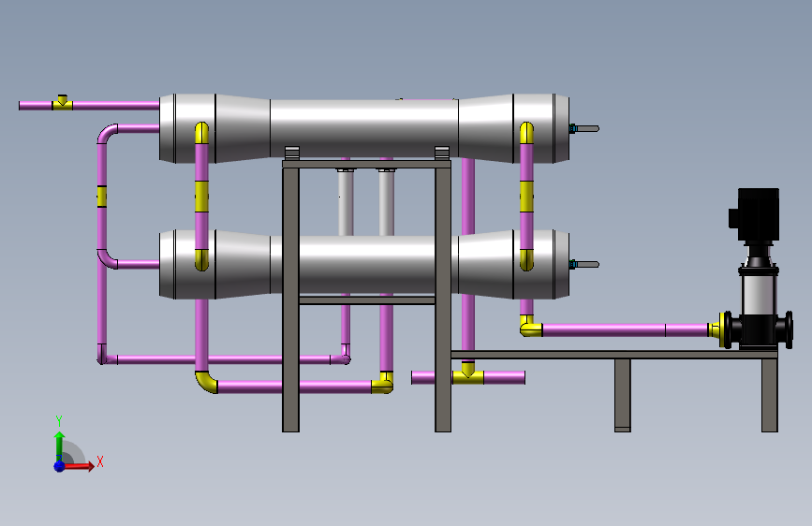Click the red X axis arrow of the triad
The image size is (812, 526).
pos(80,466)
